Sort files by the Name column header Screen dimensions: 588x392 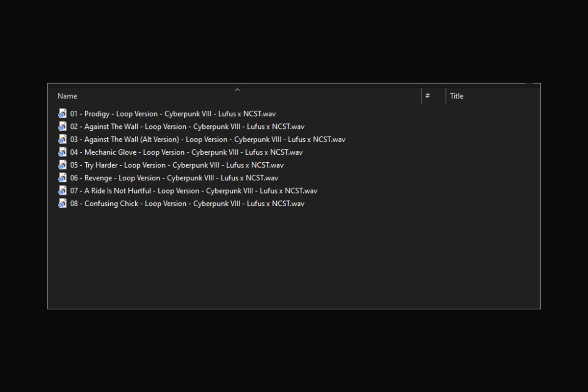(68, 96)
